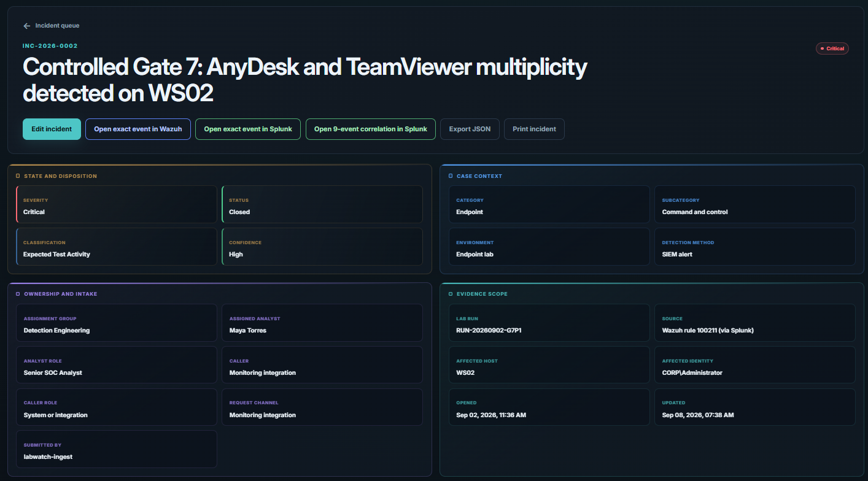Click the Caller Role System or integration

(x=55, y=415)
